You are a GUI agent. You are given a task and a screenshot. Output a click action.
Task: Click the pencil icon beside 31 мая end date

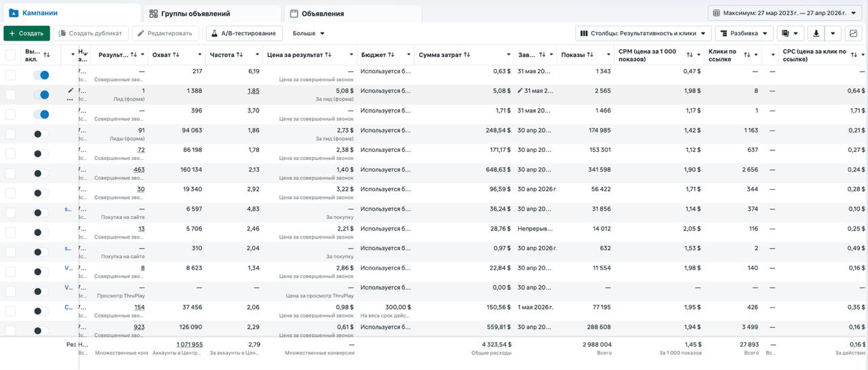click(x=520, y=91)
